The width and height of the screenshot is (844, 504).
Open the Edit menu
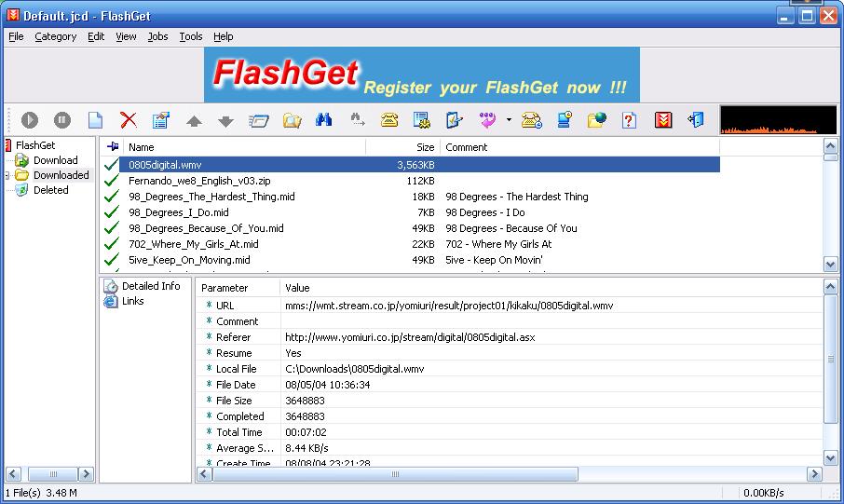click(x=96, y=36)
